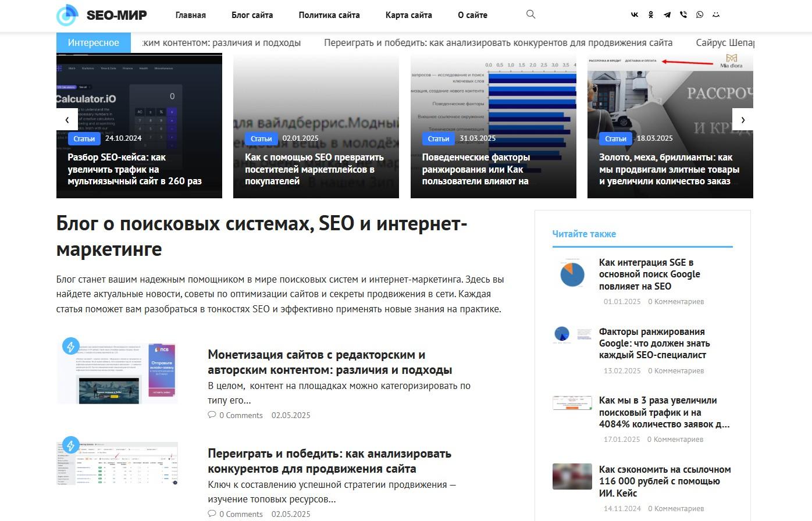Viewport: 812px width, 521px height.
Task: Click Статьи tag on маркетплейсов slide
Action: [261, 138]
